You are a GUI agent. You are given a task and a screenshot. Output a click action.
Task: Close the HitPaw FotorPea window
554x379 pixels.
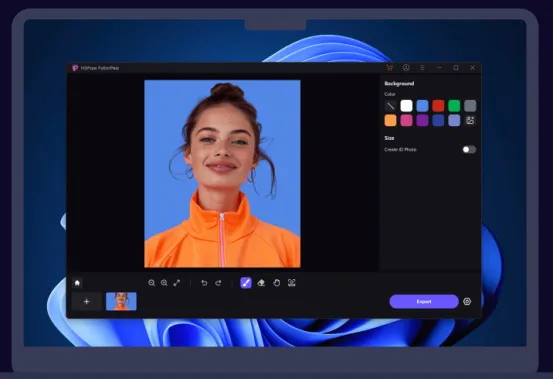(472, 67)
